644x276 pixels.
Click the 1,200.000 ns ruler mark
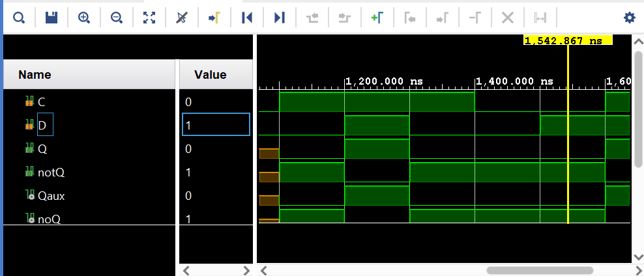point(384,81)
